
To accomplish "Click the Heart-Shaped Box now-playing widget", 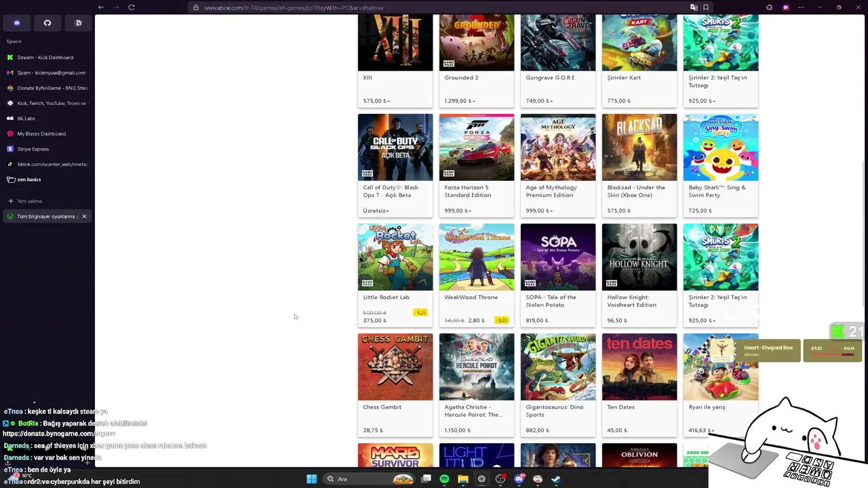I will point(754,350).
